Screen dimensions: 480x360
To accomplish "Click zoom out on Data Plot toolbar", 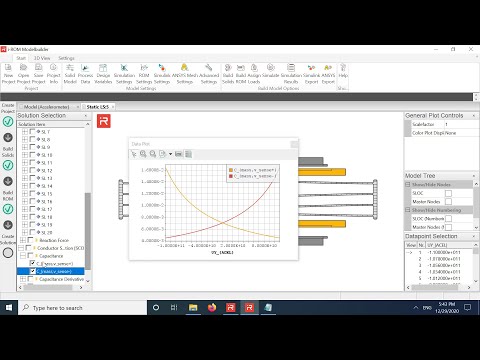I will pyautogui.click(x=153, y=154).
